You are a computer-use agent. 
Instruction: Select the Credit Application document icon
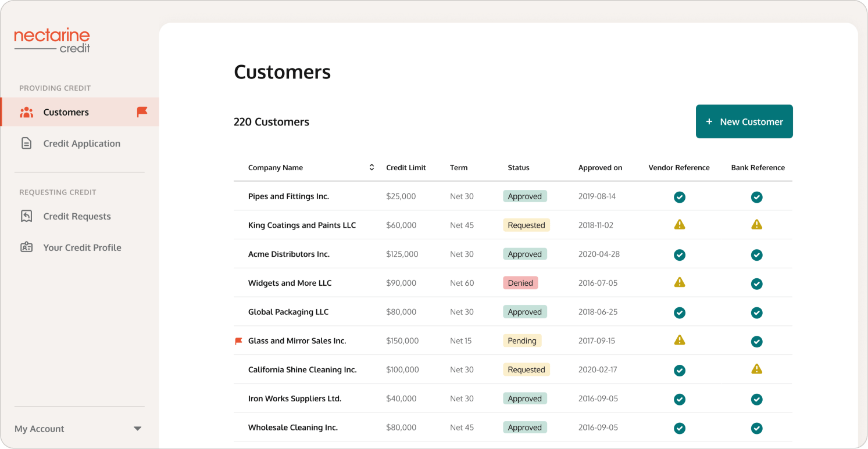(26, 143)
